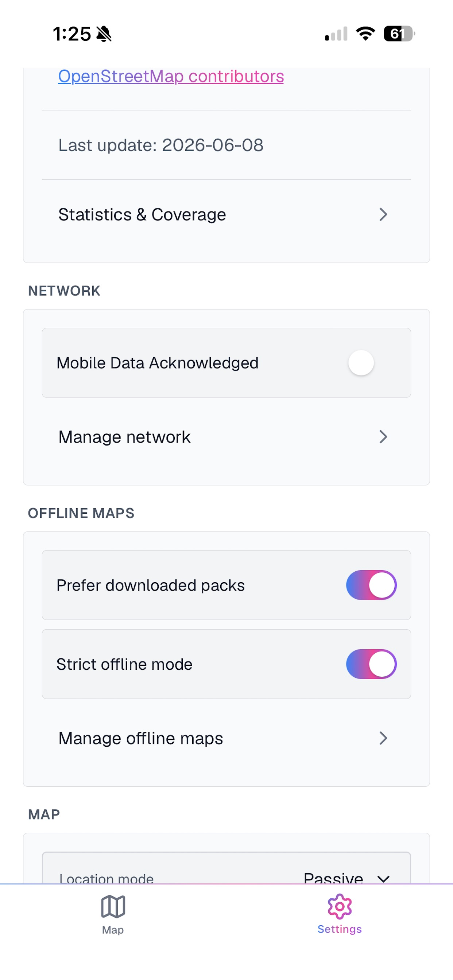Tap the status bar clock
This screenshot has height=980, width=453.
point(71,34)
